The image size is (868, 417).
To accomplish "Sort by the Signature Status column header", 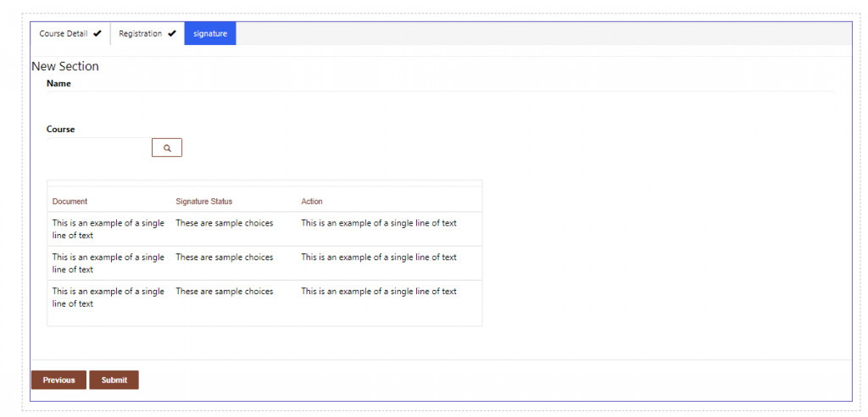I will pyautogui.click(x=203, y=201).
